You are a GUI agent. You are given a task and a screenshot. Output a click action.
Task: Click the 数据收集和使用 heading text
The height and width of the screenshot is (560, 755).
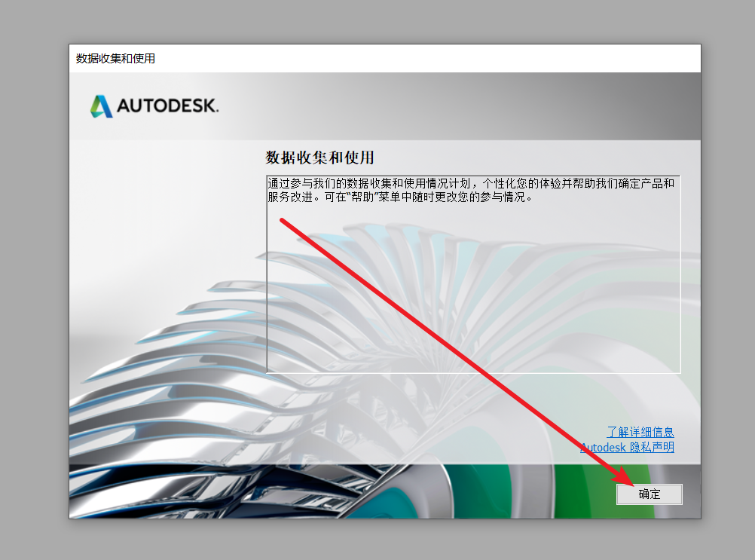(x=319, y=158)
